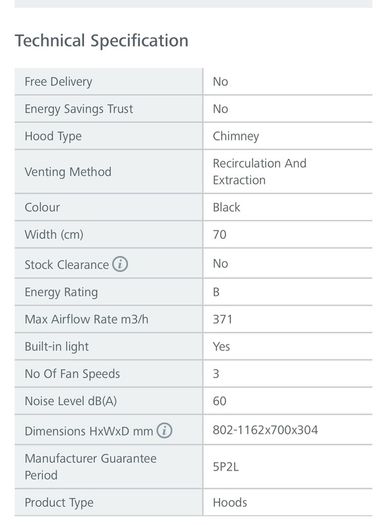Click the Built-in light label

point(57,347)
